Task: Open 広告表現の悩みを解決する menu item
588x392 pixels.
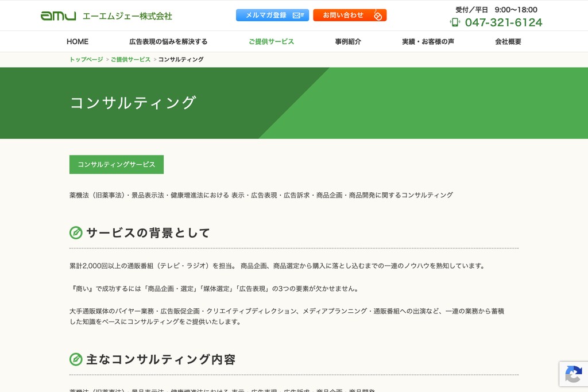Action: 168,41
